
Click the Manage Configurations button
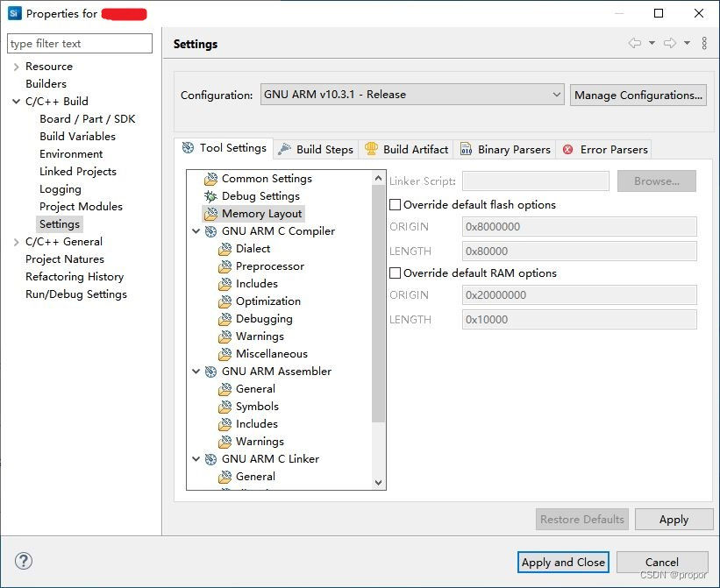pos(638,95)
